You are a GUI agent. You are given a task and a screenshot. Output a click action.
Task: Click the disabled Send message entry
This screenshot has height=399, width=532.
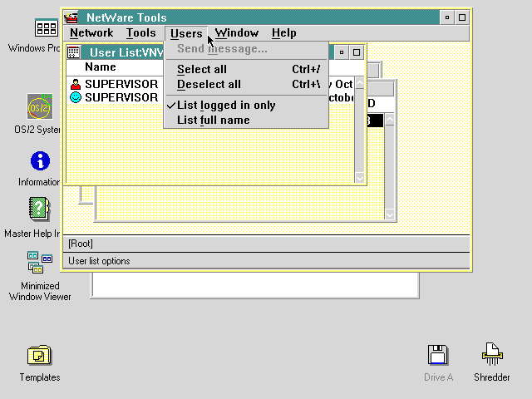(246, 49)
